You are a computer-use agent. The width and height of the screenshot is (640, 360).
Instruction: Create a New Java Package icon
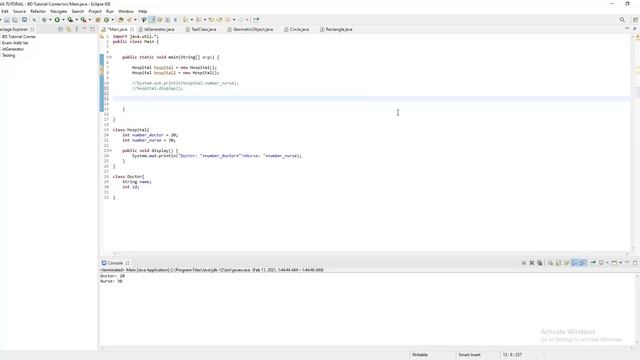tap(98, 20)
